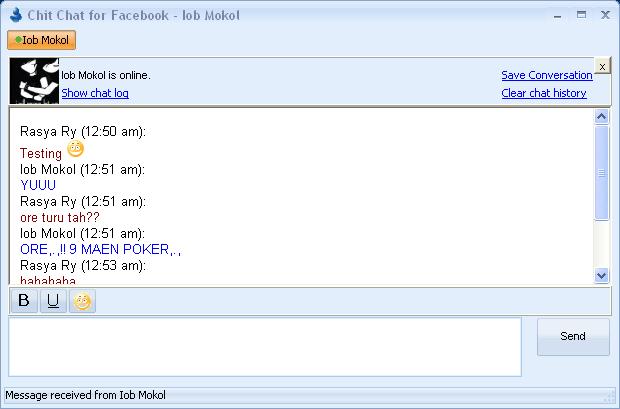Screen dimensions: 620x409
Task: Open the Show chat log link
Action: (x=95, y=93)
